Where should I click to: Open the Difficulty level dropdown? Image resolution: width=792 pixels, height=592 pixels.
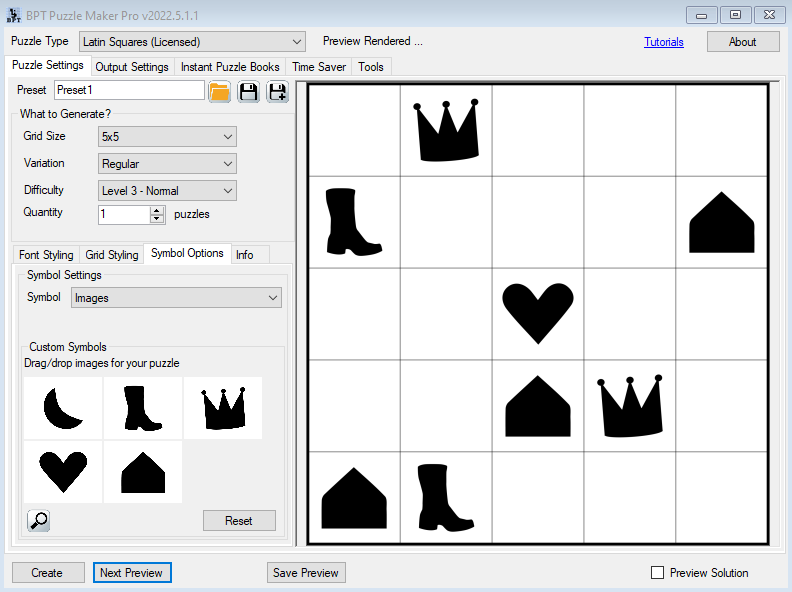(167, 190)
